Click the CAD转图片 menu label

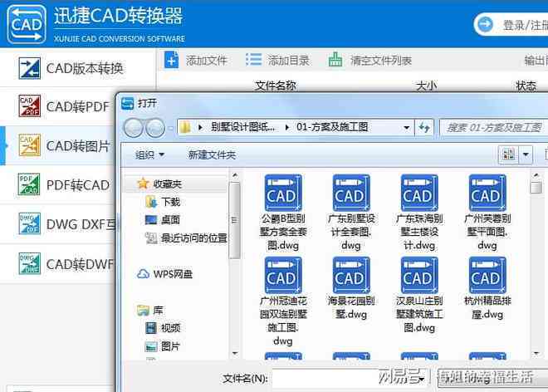(x=78, y=146)
